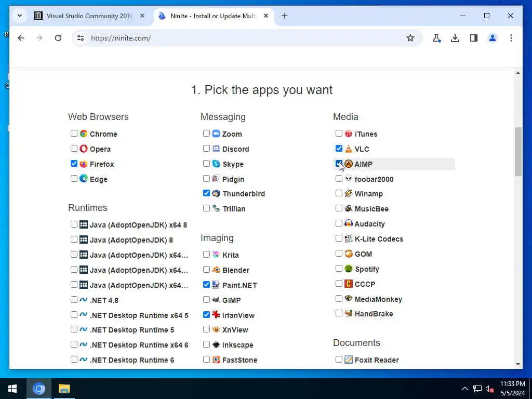
Task: Check the Spotify checkbox
Action: [x=339, y=269]
